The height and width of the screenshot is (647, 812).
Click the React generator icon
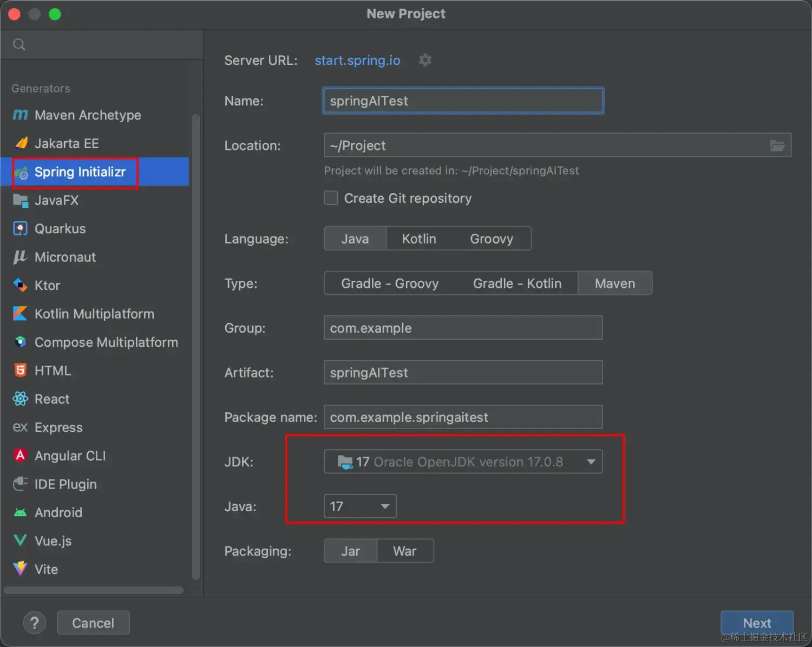21,399
